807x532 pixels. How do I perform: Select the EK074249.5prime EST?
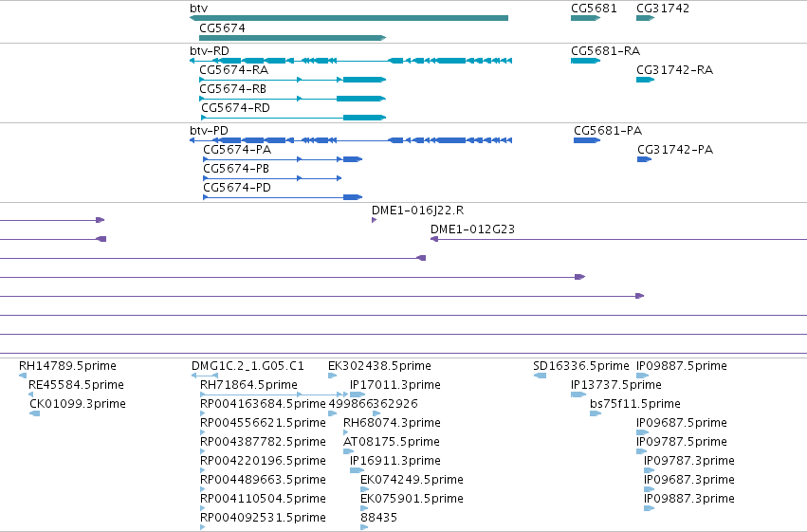365,490
